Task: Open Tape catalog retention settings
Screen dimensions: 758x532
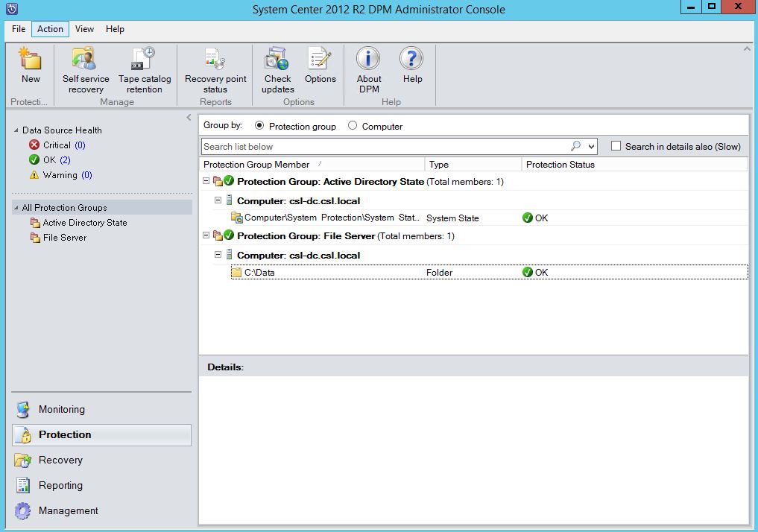Action: [x=144, y=70]
